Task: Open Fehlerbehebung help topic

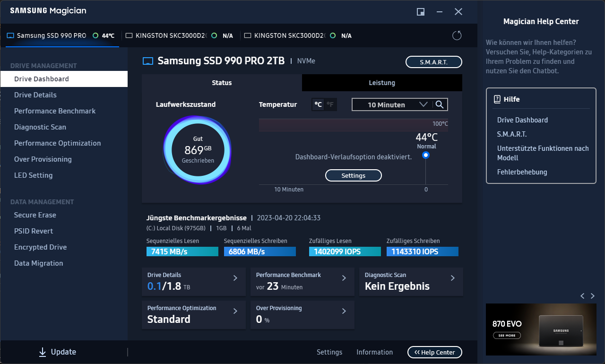Action: [x=522, y=172]
